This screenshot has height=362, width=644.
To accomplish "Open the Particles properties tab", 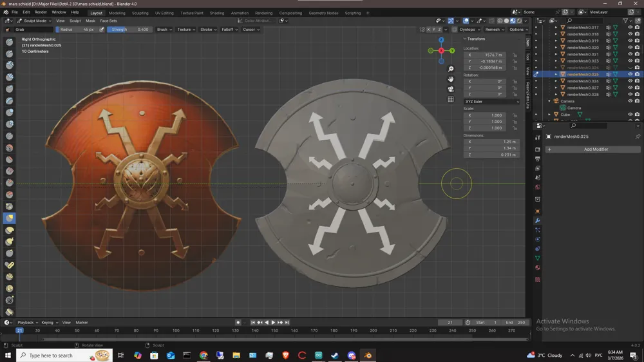I will point(538,230).
